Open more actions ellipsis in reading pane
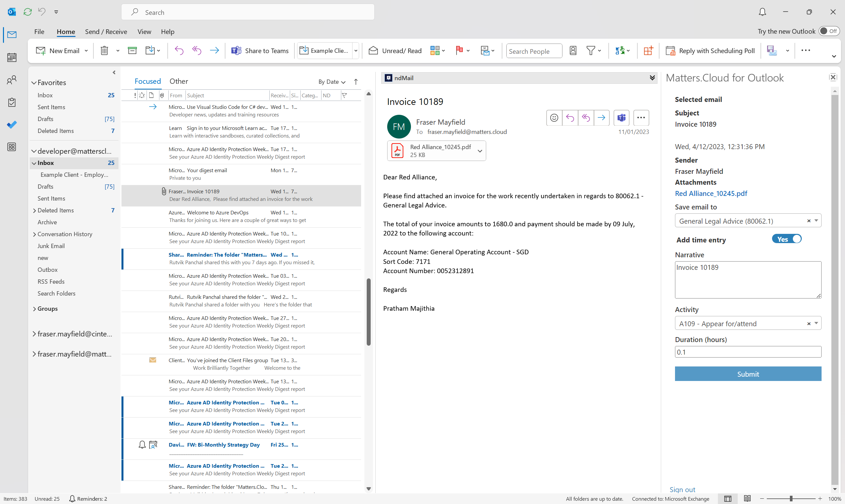Screen dimensions: 845x504 pyautogui.click(x=641, y=118)
